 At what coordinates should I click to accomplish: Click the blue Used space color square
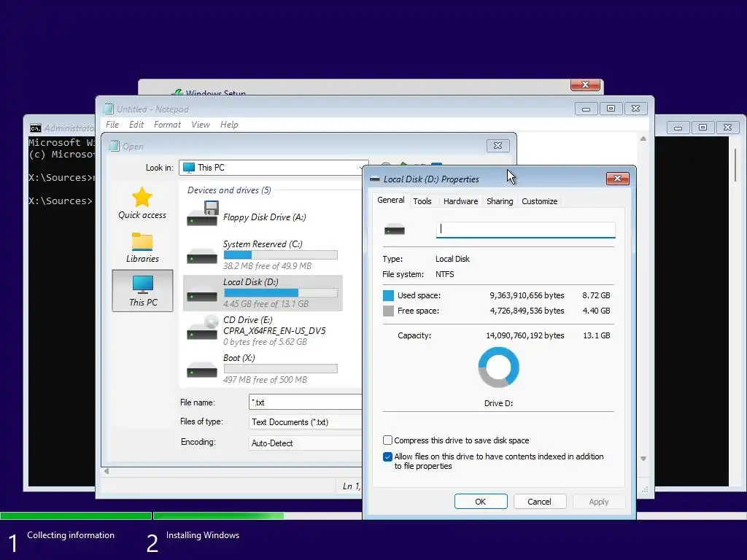(388, 296)
